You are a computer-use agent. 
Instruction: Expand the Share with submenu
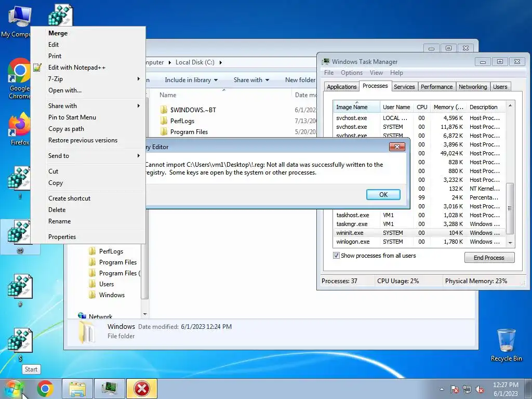[138, 106]
